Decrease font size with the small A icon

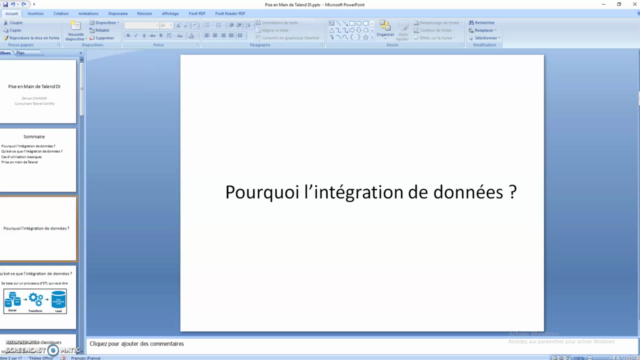186,25
